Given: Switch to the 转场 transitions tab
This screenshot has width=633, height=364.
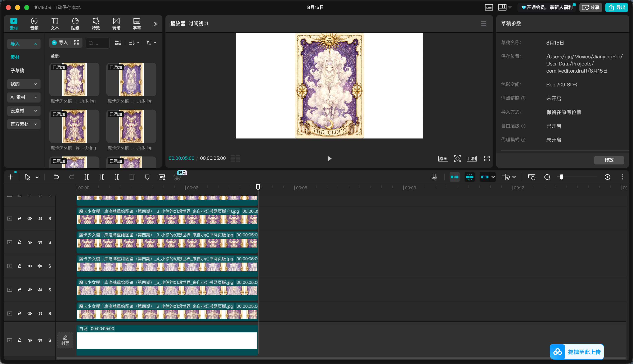Looking at the screenshot, I should 116,24.
